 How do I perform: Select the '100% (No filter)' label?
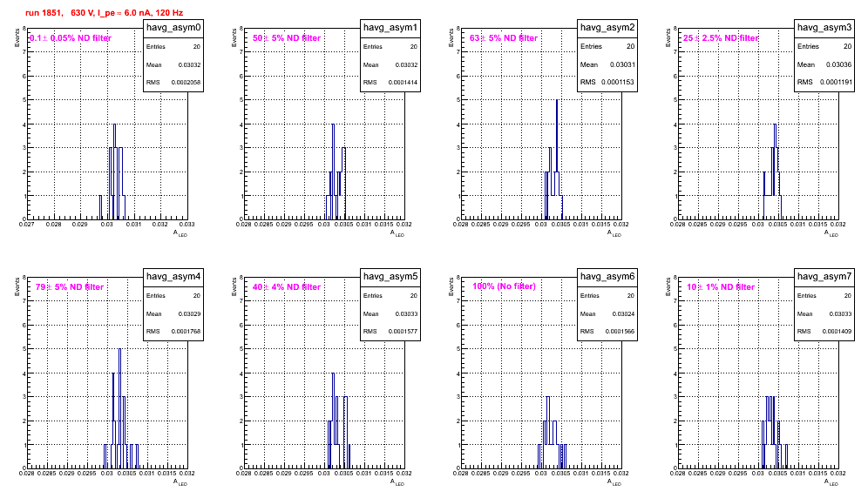pos(505,286)
